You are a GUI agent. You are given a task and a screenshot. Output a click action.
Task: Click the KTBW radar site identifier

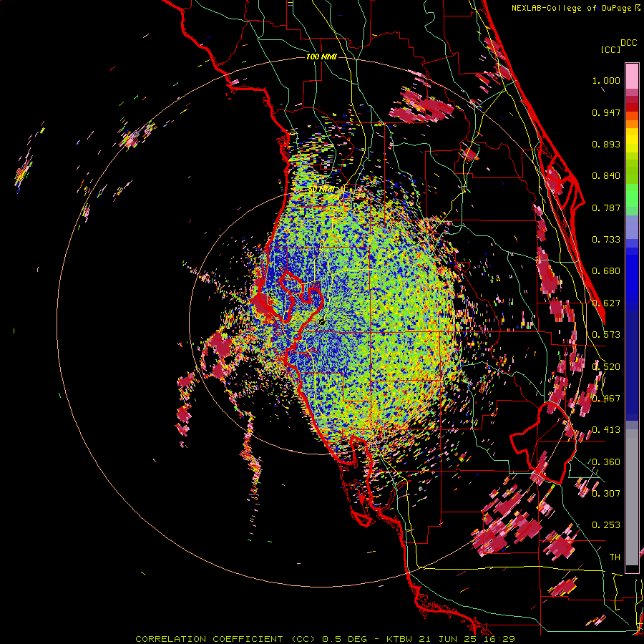(399, 639)
